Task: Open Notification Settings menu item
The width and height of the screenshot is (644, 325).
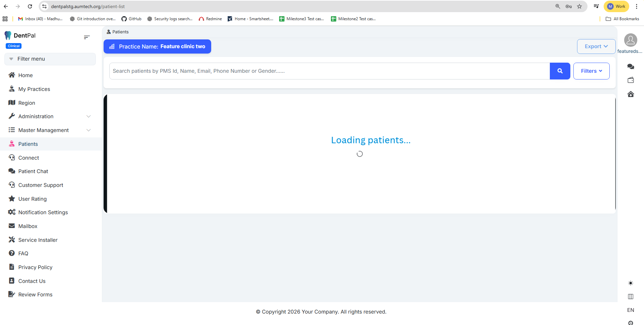Action: pos(43,213)
